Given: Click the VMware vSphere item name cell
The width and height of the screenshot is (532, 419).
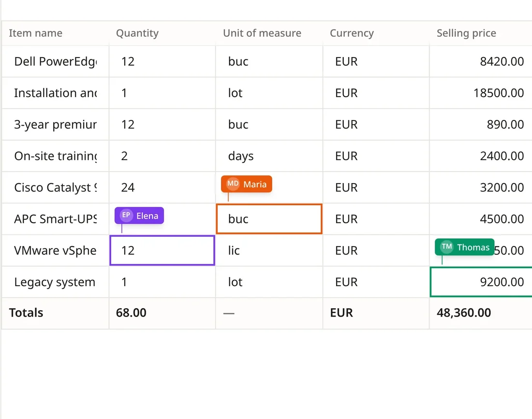Looking at the screenshot, I should click(55, 250).
